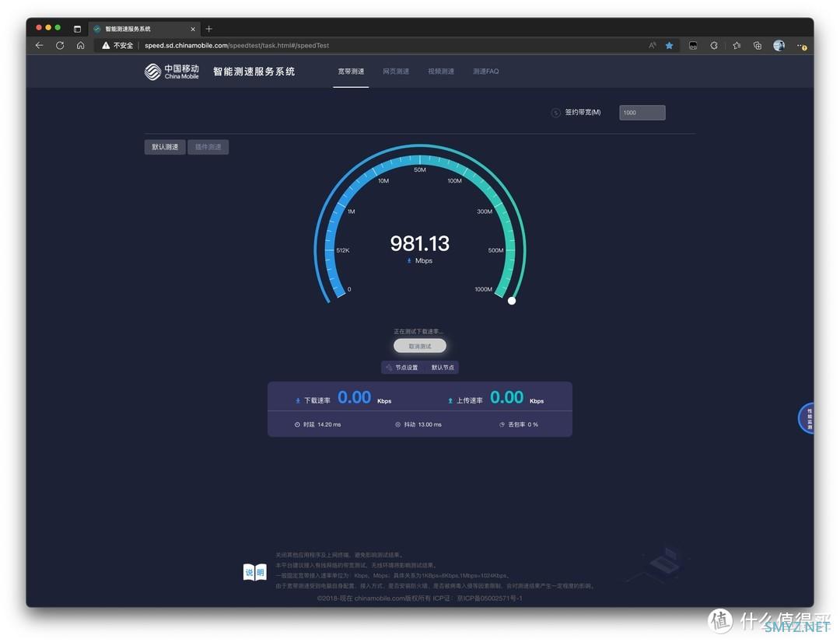Reload the page with the refresh icon
840x642 pixels.
[60, 46]
